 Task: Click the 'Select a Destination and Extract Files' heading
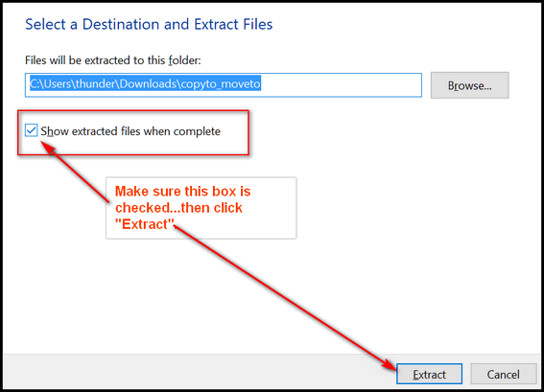point(149,24)
